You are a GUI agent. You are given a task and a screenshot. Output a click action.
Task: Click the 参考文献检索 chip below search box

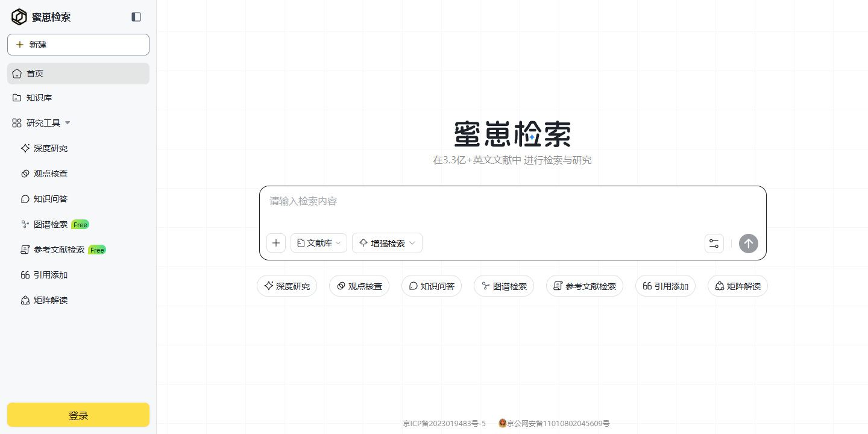pyautogui.click(x=585, y=286)
